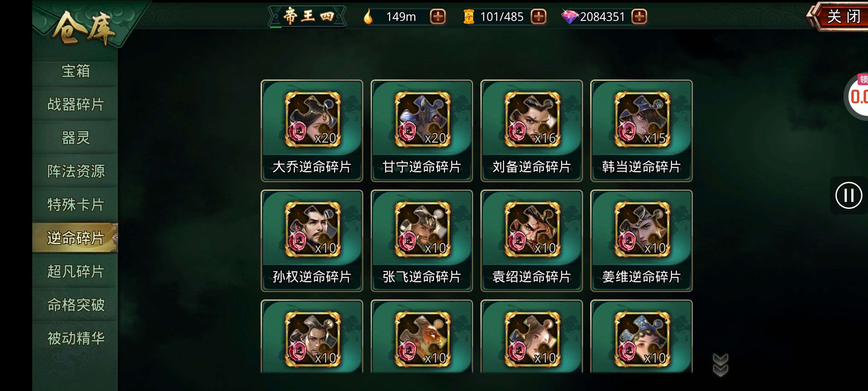868x391 pixels.
Task: Pick the 姜维逆命碎片 fragment
Action: pos(642,240)
